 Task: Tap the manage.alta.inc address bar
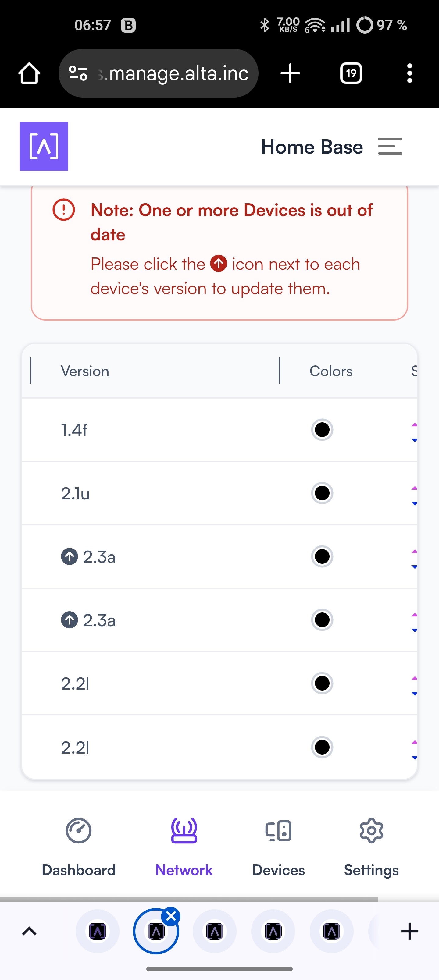tap(159, 73)
